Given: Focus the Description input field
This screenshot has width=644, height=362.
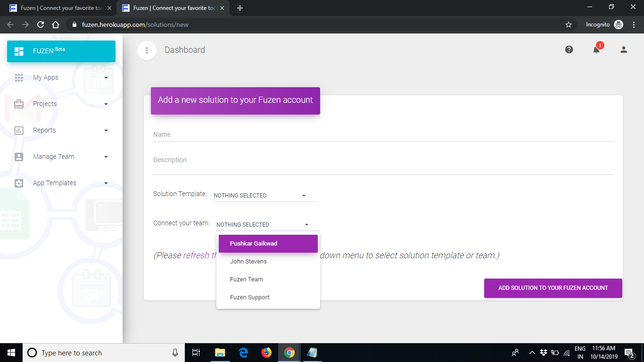Looking at the screenshot, I should (x=383, y=163).
